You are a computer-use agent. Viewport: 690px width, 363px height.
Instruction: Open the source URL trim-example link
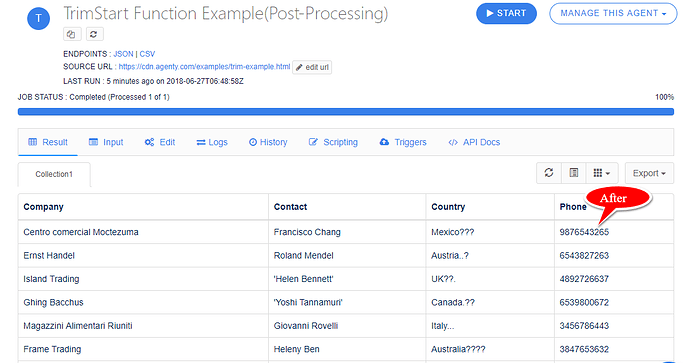pyautogui.click(x=204, y=66)
